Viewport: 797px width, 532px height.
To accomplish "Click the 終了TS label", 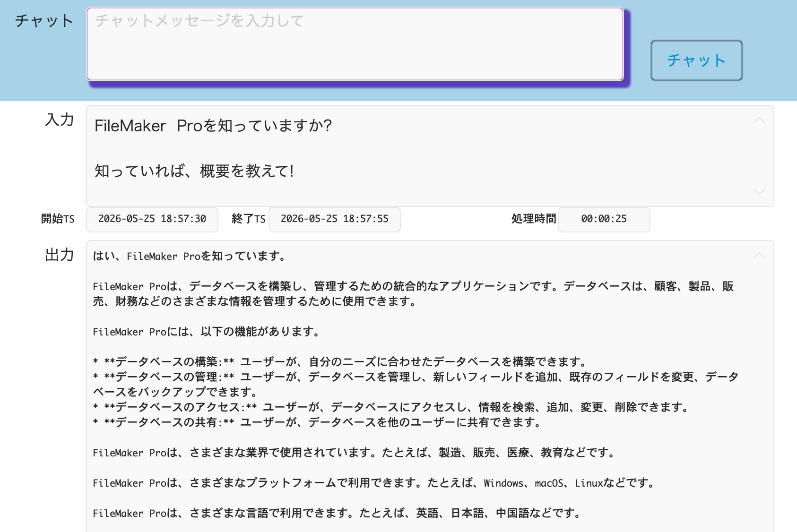I will coord(249,219).
